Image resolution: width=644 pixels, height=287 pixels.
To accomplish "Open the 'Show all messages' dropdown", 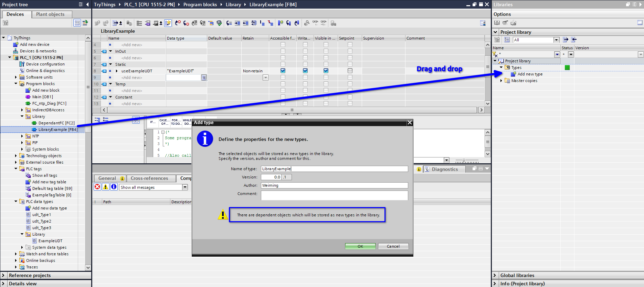I will [185, 187].
